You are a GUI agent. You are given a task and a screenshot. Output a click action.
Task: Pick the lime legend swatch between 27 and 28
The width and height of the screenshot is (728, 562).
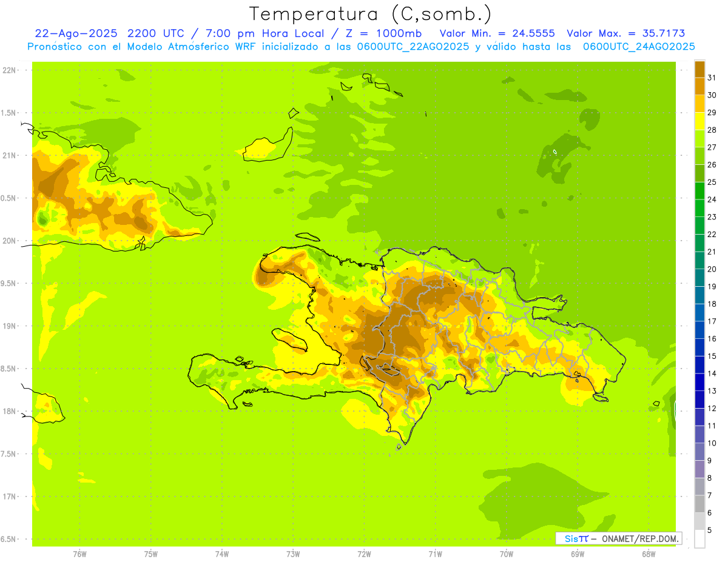pyautogui.click(x=699, y=138)
